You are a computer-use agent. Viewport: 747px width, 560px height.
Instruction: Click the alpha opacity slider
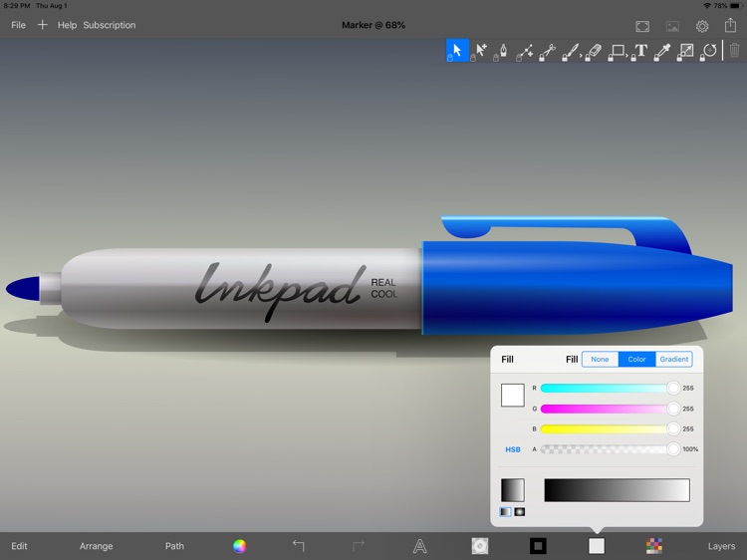[x=608, y=449]
